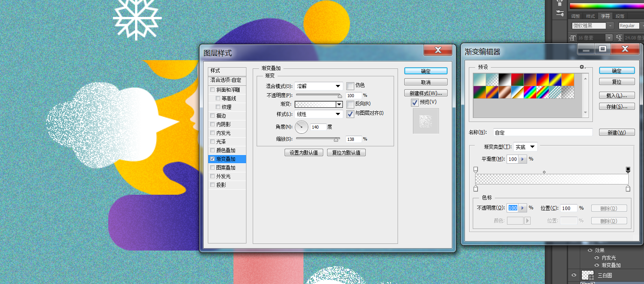Click the 缩放 scale slider

pyautogui.click(x=318, y=139)
